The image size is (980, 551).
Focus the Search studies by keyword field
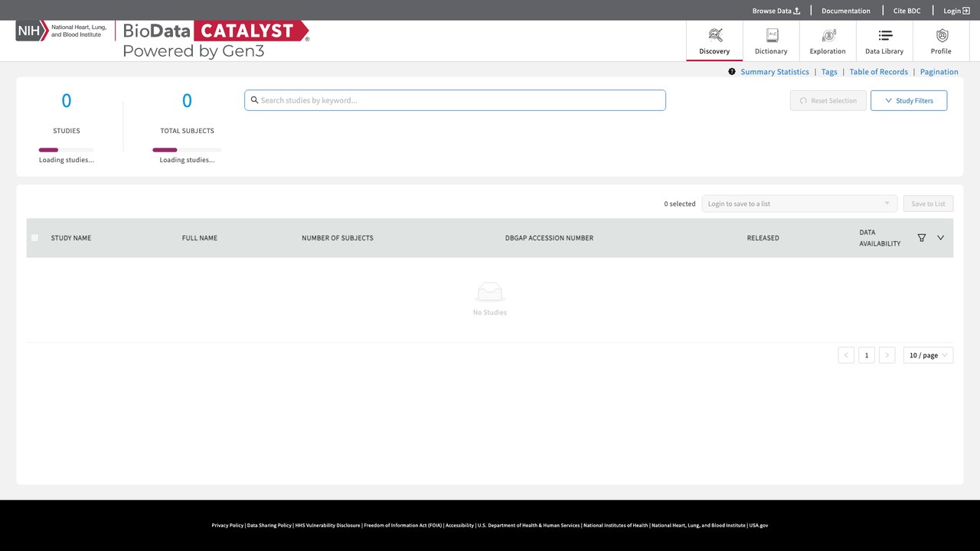coord(455,100)
